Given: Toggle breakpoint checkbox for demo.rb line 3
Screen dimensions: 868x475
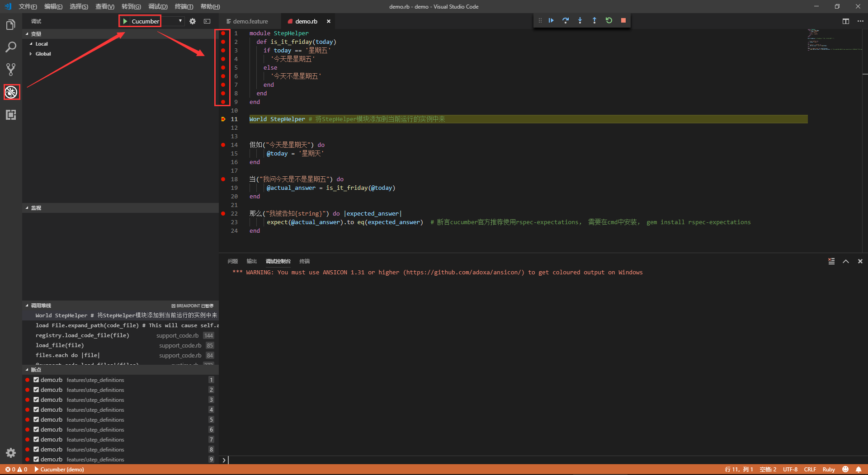Looking at the screenshot, I should pyautogui.click(x=36, y=400).
